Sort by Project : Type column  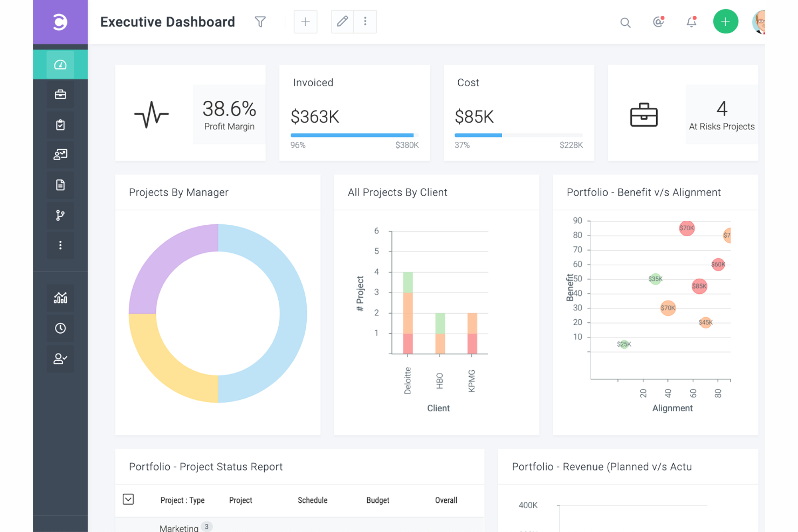coord(183,500)
